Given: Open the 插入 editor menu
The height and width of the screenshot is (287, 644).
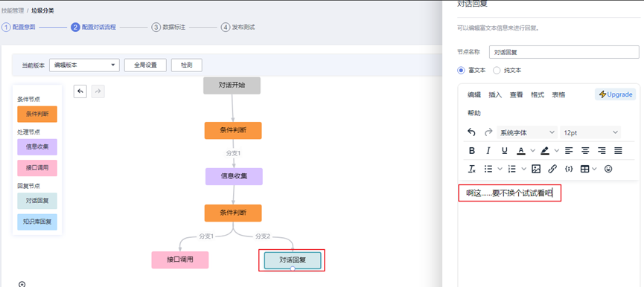Looking at the screenshot, I should pyautogui.click(x=495, y=94).
